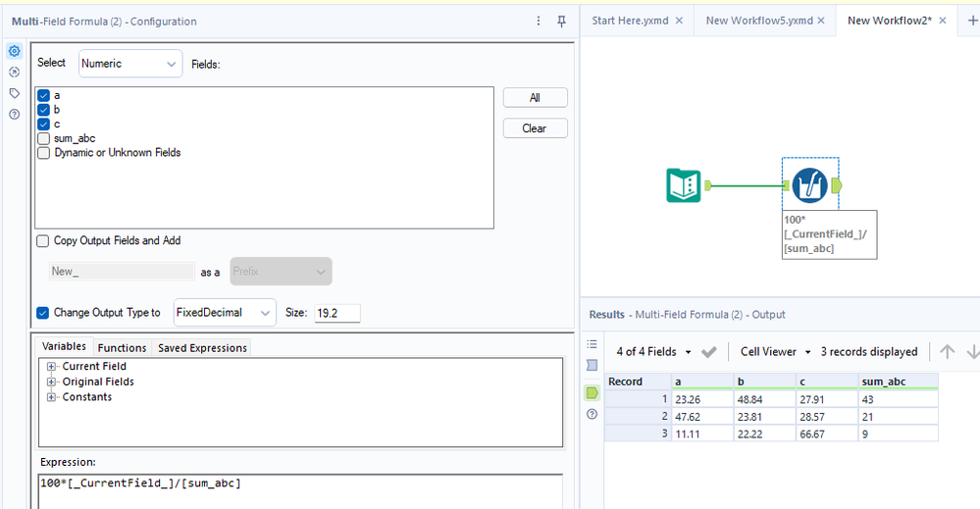
Task: Click the Text Input output anchor
Action: click(708, 185)
